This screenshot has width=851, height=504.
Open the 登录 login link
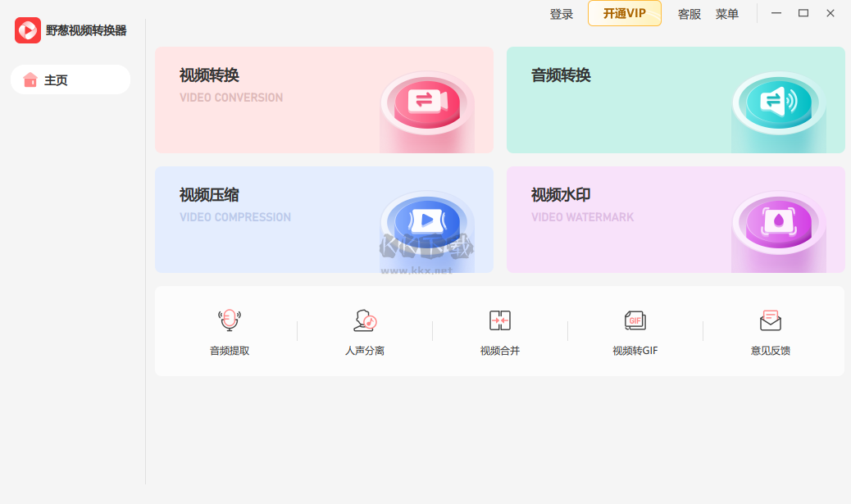tap(562, 14)
